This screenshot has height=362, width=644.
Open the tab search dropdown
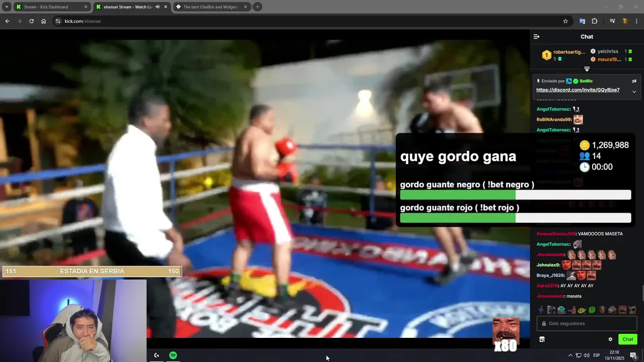click(x=6, y=7)
